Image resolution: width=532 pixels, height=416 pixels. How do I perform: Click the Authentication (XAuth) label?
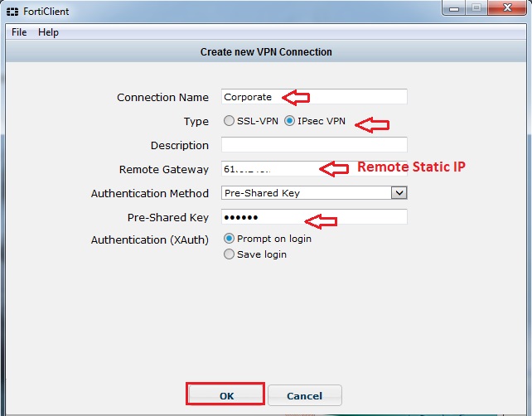[x=150, y=239]
